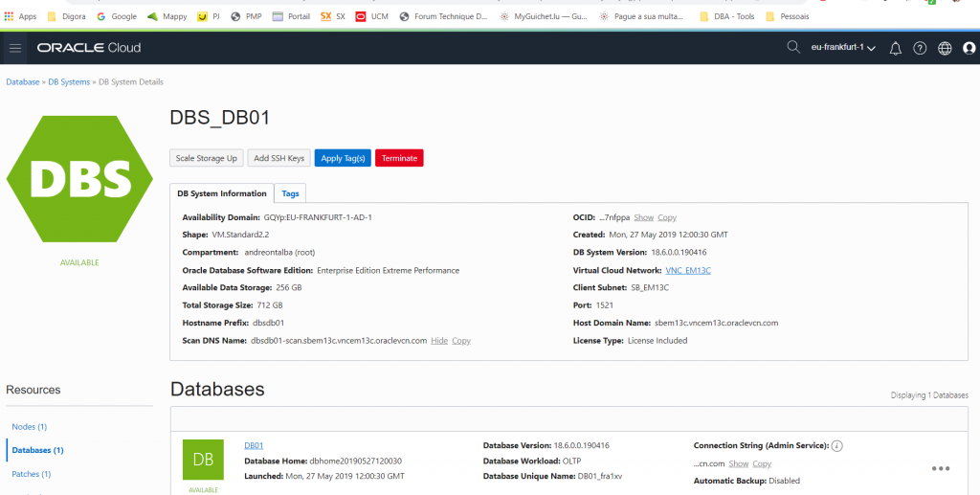980x495 pixels.
Task: Click the Database Workload value OLTP
Action: tap(571, 461)
